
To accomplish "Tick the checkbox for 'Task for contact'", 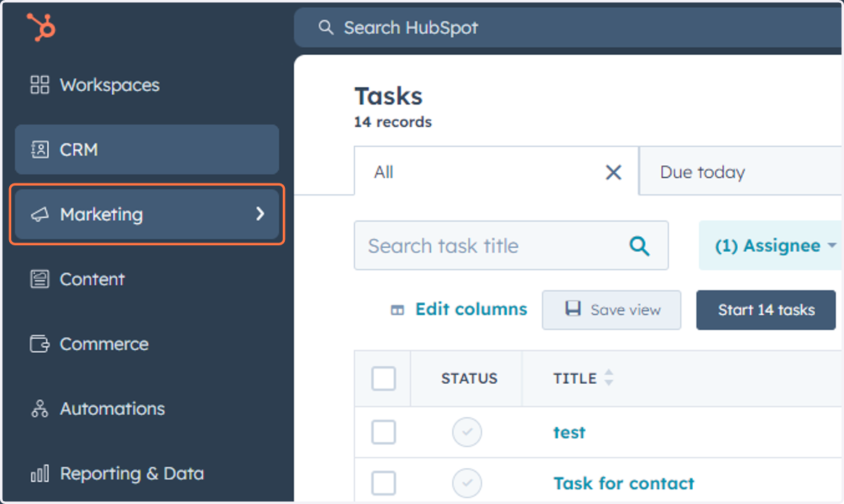I will (383, 484).
